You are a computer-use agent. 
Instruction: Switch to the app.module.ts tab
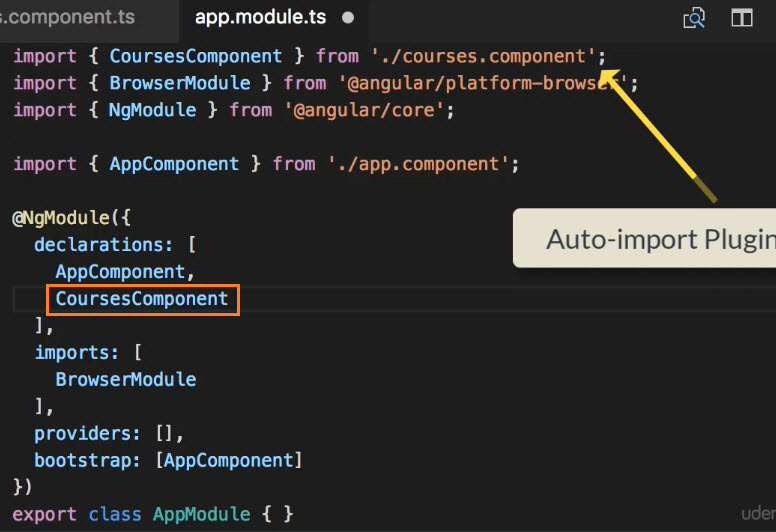click(x=260, y=18)
